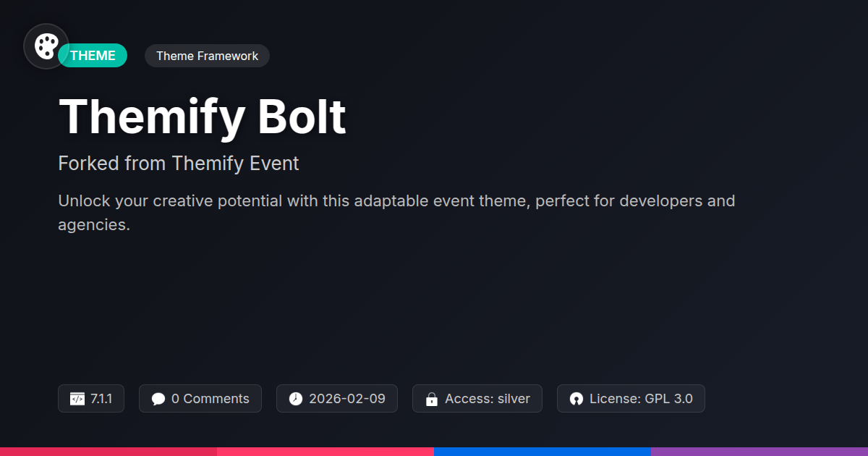Open the License: GPL 3.0 badge
The height and width of the screenshot is (456, 868).
coord(631,399)
